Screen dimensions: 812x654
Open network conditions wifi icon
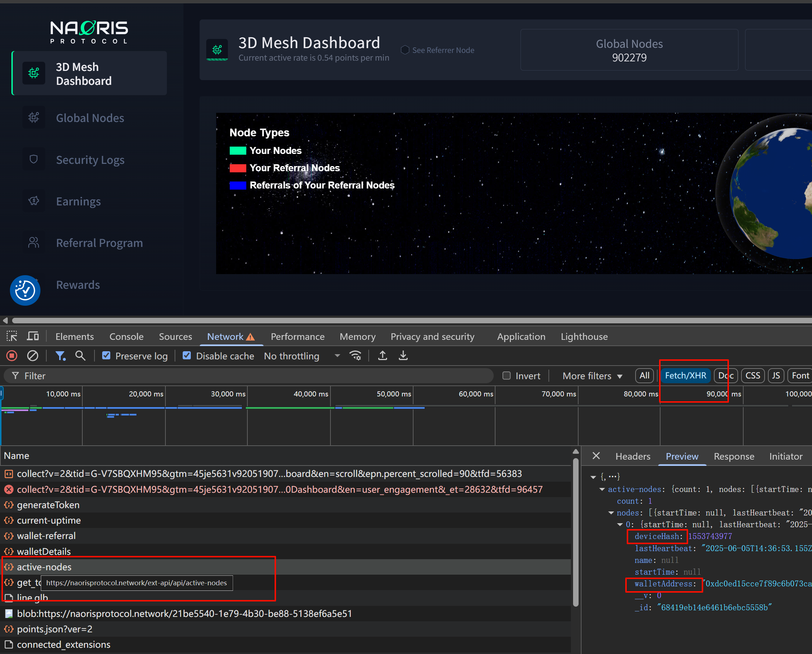pos(355,356)
